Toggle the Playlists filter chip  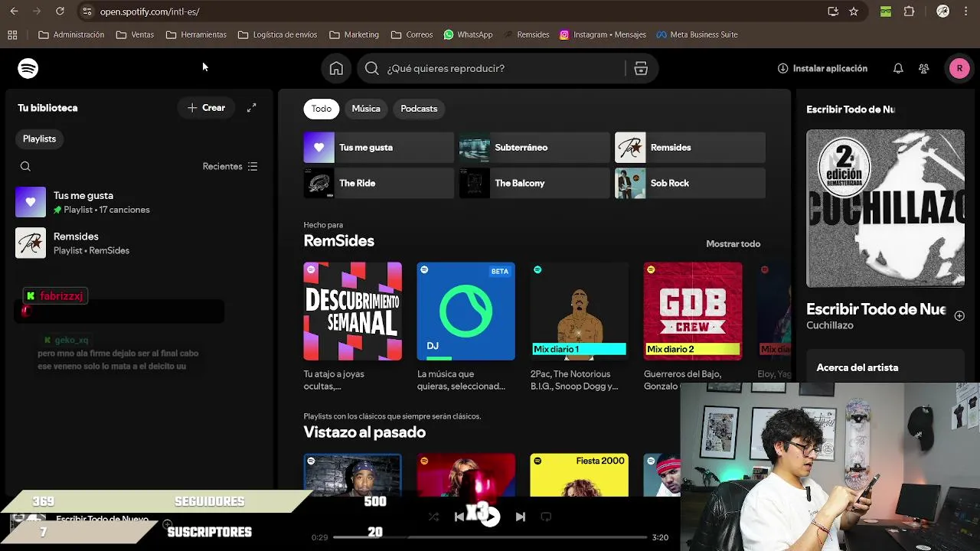[x=39, y=139]
